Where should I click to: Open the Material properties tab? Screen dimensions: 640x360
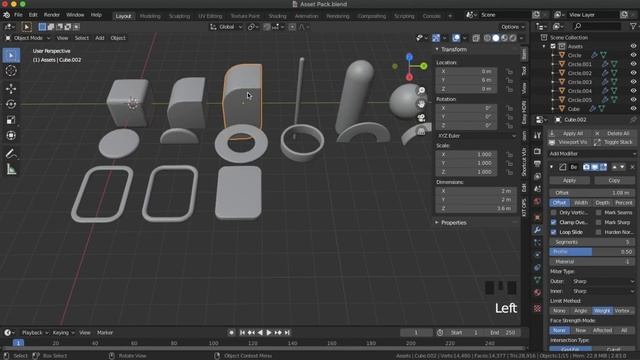(x=537, y=292)
